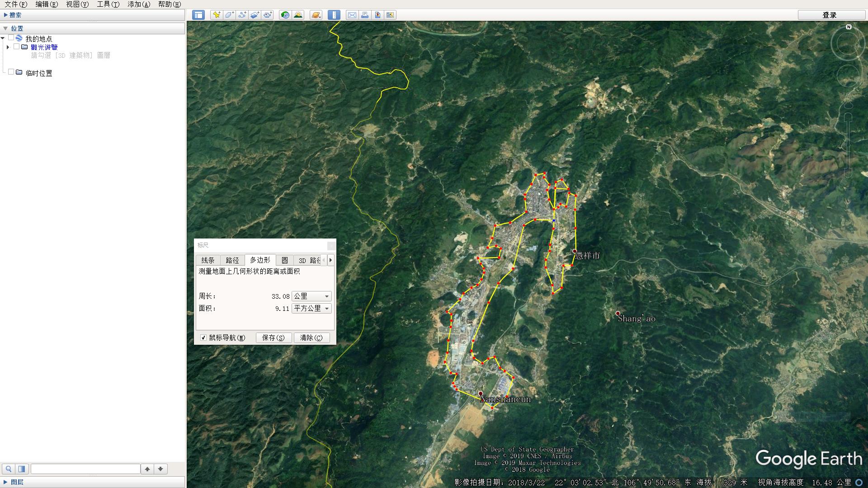868x488 pixels.
Task: Toggle sunlight with the sun icon
Action: pyautogui.click(x=298, y=15)
